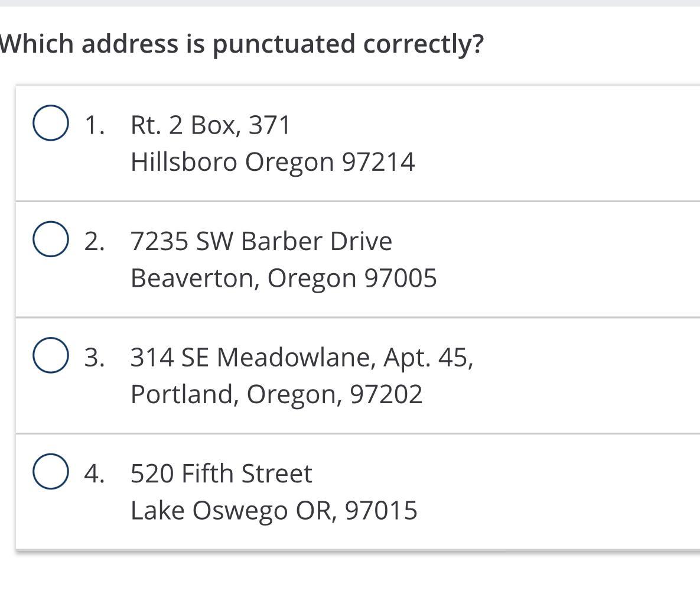This screenshot has height=603, width=700.
Task: Select the radio button for option 1
Action: tap(50, 123)
